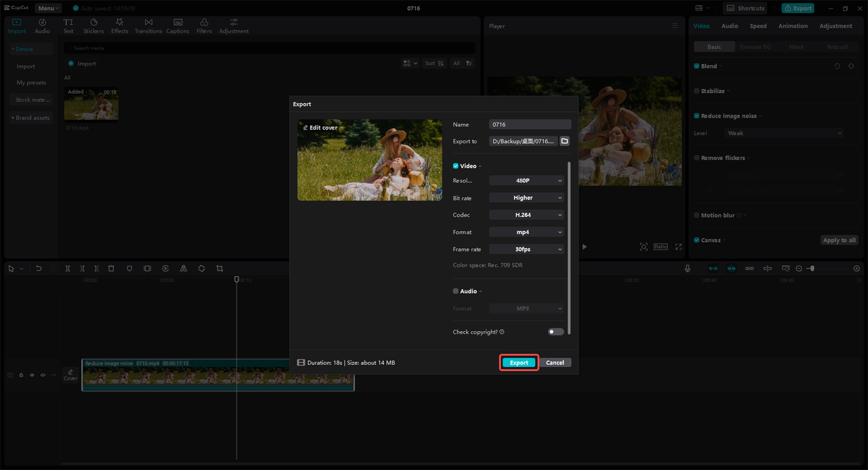Open the Format dropdown showing mp4
Viewport: 868px width, 470px height.
point(526,232)
